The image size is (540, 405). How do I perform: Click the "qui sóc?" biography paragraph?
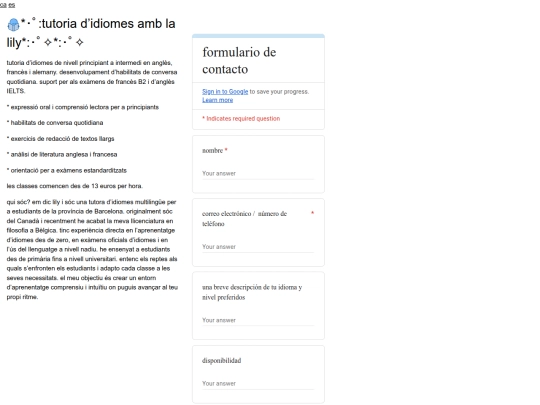92,249
